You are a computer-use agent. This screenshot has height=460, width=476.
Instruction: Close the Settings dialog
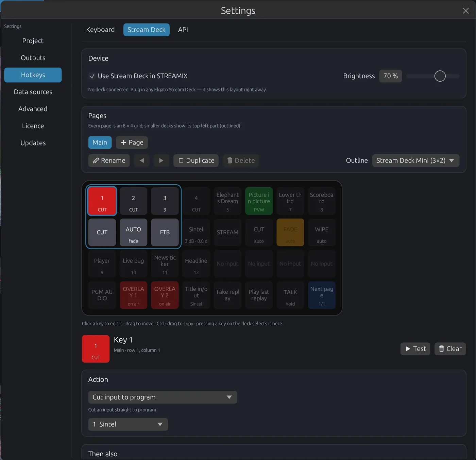(466, 11)
